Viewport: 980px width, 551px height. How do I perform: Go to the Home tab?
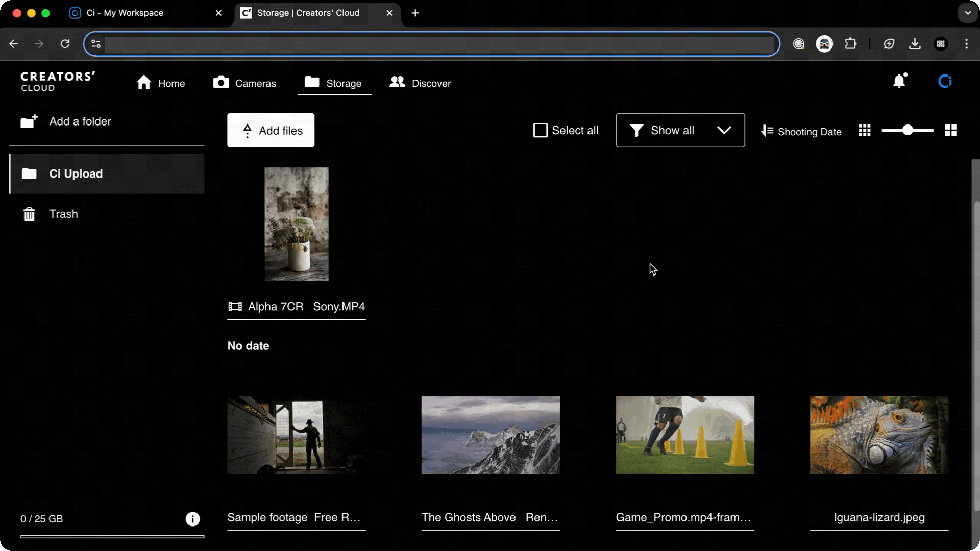(161, 83)
